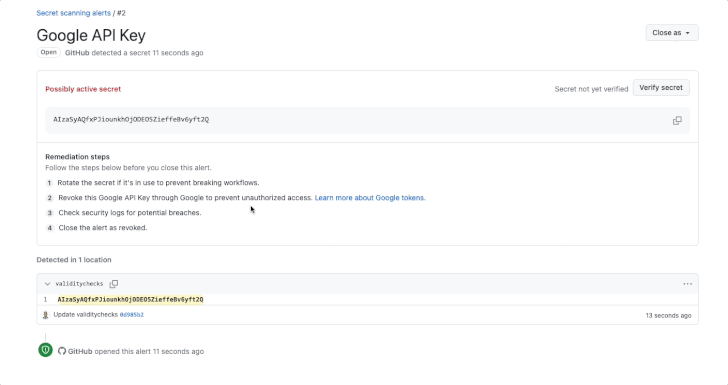Select the highlighted secret in line 1

click(130, 300)
